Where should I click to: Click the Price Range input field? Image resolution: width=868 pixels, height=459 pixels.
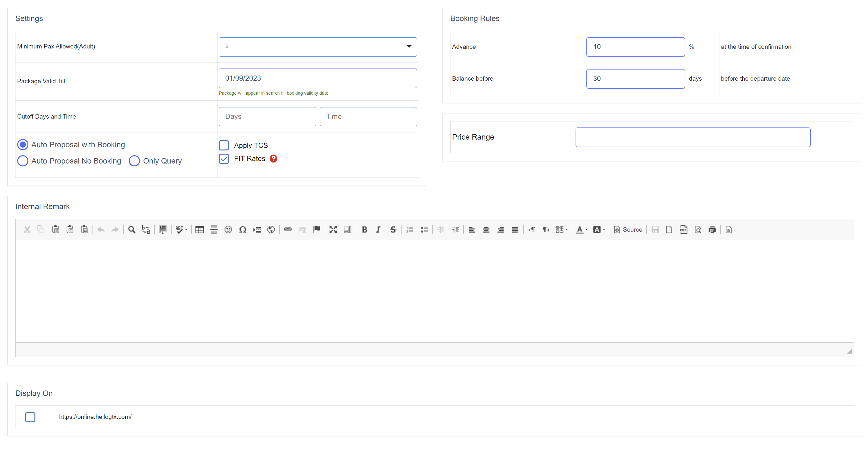692,137
